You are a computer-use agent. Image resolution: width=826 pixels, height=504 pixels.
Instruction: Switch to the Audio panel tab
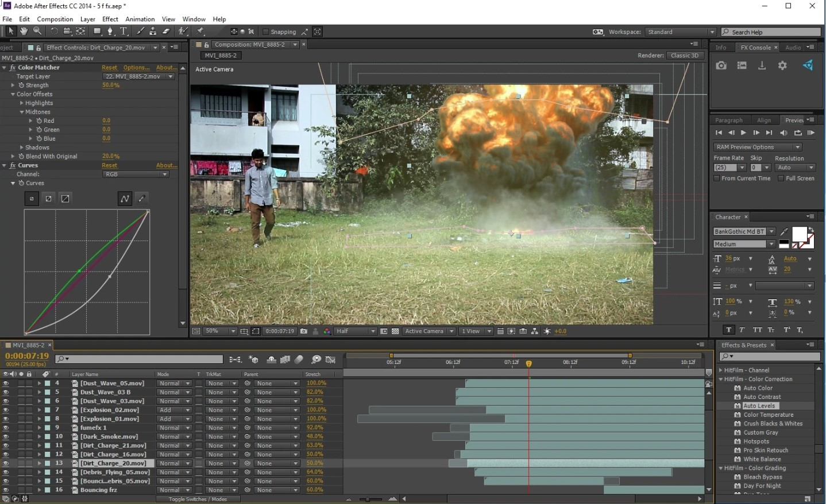(793, 48)
